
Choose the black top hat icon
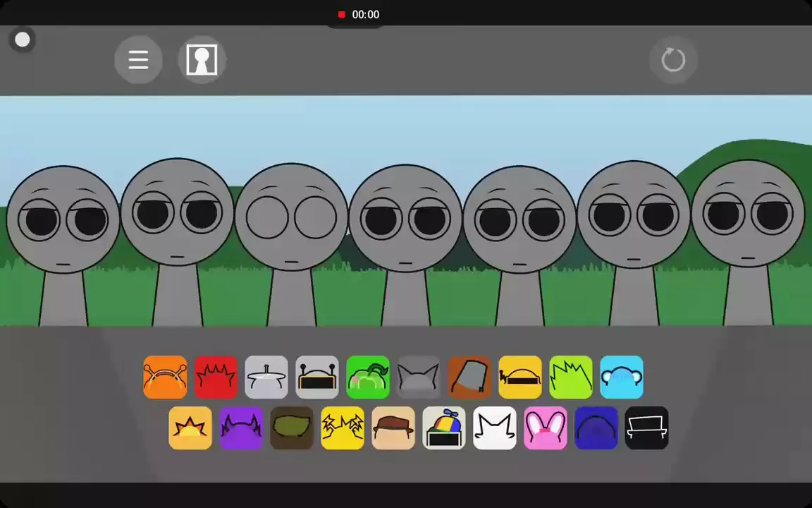647,428
